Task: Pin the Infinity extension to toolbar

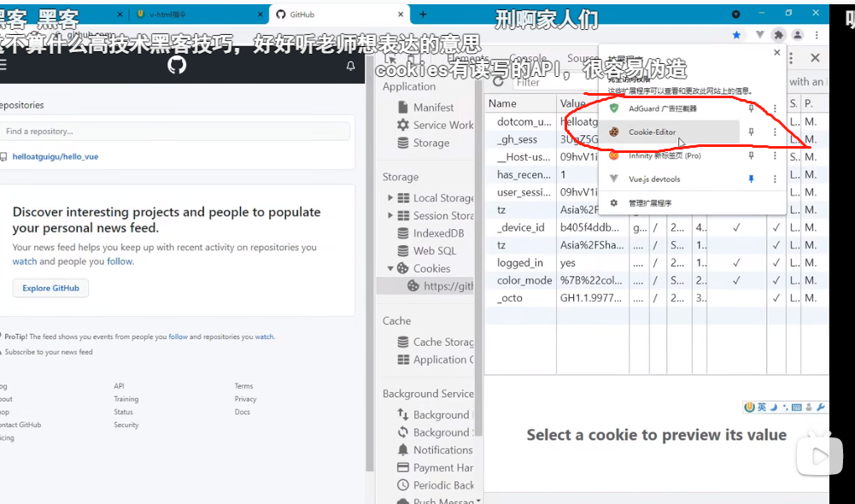Action: pyautogui.click(x=751, y=155)
